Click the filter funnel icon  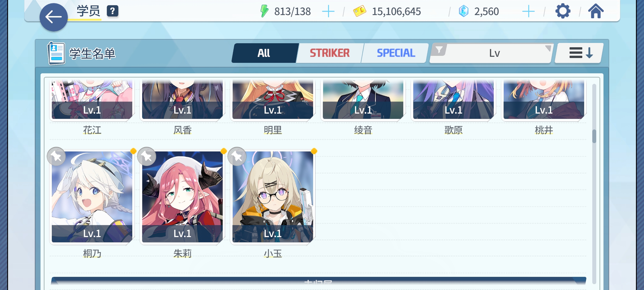coord(439,50)
